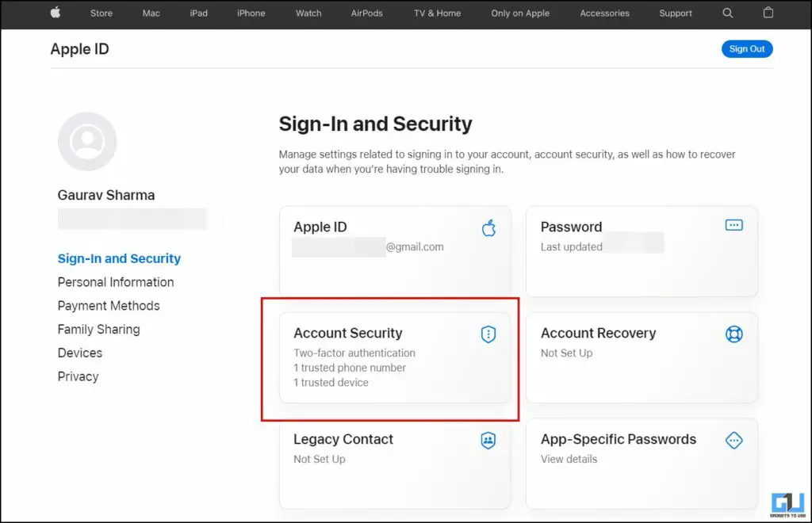Screen dimensions: 812x523
Task: Open the Accessories menu
Action: (x=605, y=13)
